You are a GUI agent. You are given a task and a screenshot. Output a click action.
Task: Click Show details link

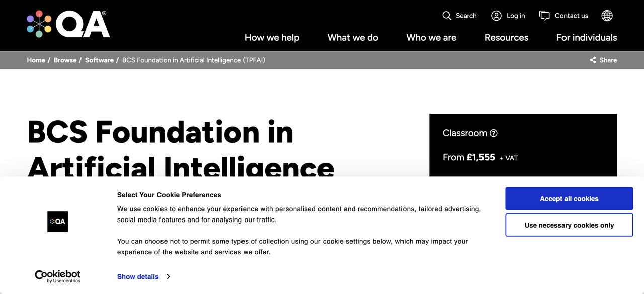pyautogui.click(x=138, y=276)
